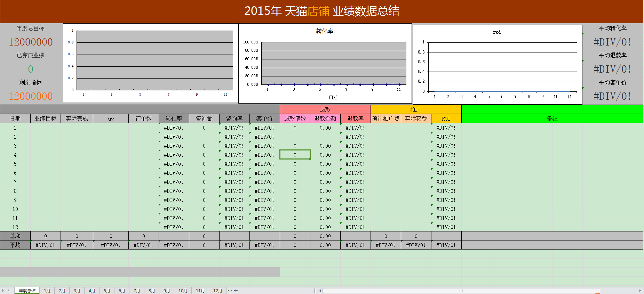The image size is (644, 294).
Task: Select the ROI cell in row 12
Action: pyautogui.click(x=446, y=227)
